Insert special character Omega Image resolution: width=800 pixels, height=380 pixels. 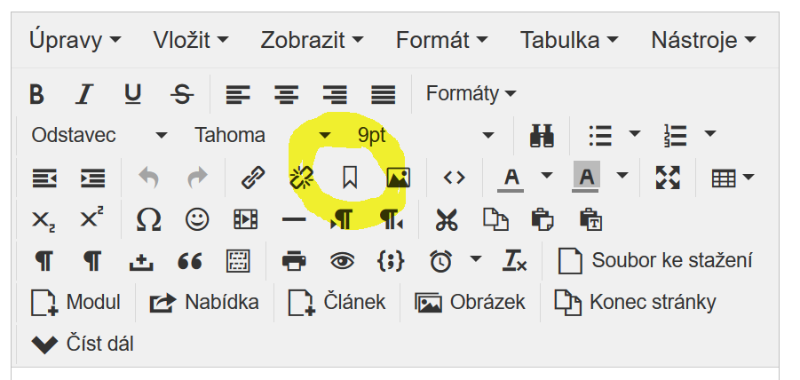pos(148,220)
